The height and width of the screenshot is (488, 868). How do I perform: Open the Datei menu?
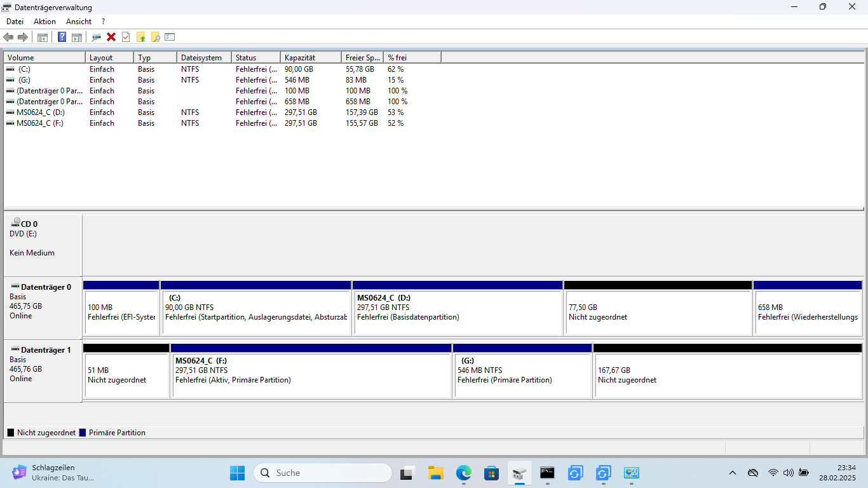point(15,22)
